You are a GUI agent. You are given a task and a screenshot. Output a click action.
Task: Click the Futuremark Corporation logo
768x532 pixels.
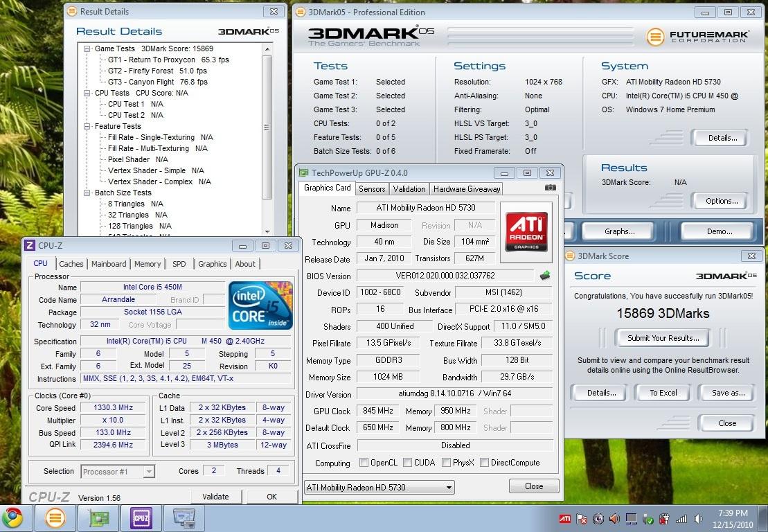point(697,37)
